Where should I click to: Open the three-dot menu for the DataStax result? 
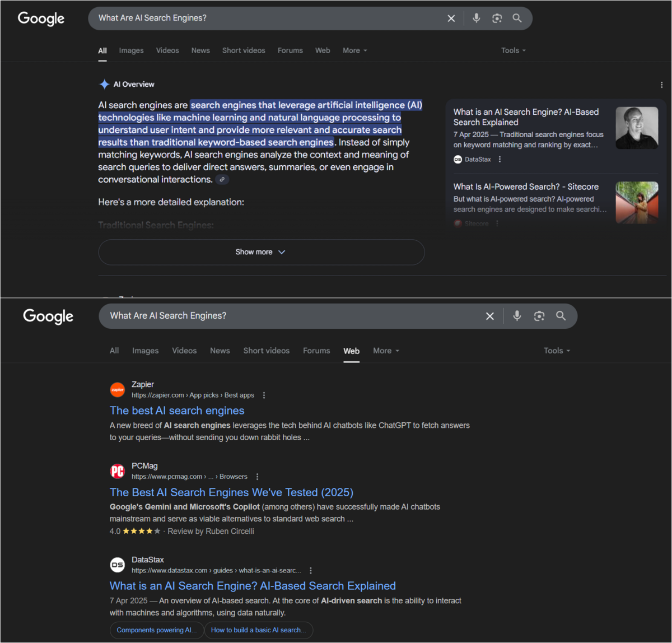pos(311,571)
